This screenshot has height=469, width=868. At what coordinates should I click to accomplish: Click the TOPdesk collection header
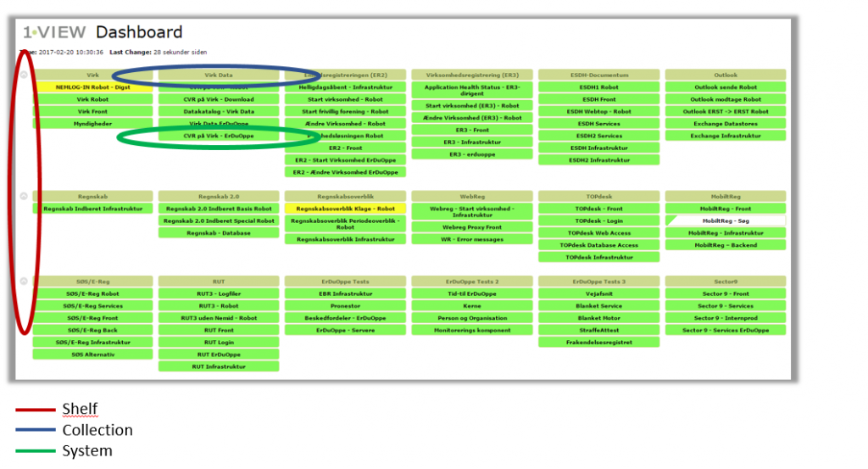click(x=599, y=196)
